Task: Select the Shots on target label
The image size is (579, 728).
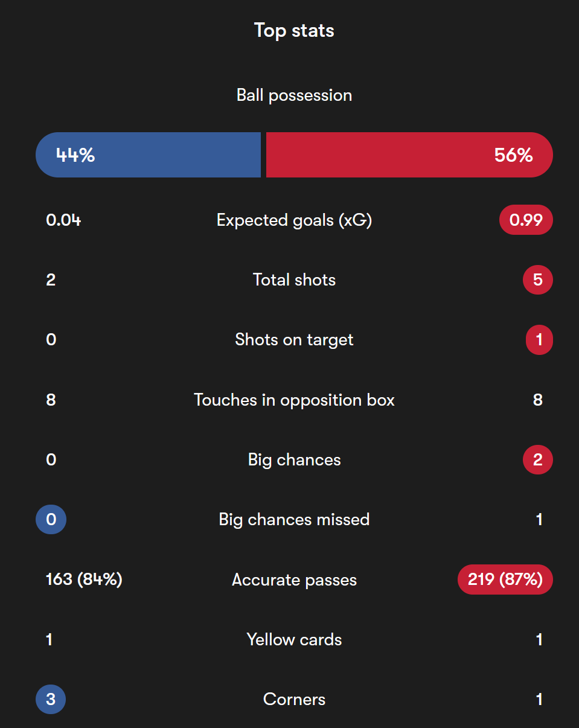Action: point(294,340)
